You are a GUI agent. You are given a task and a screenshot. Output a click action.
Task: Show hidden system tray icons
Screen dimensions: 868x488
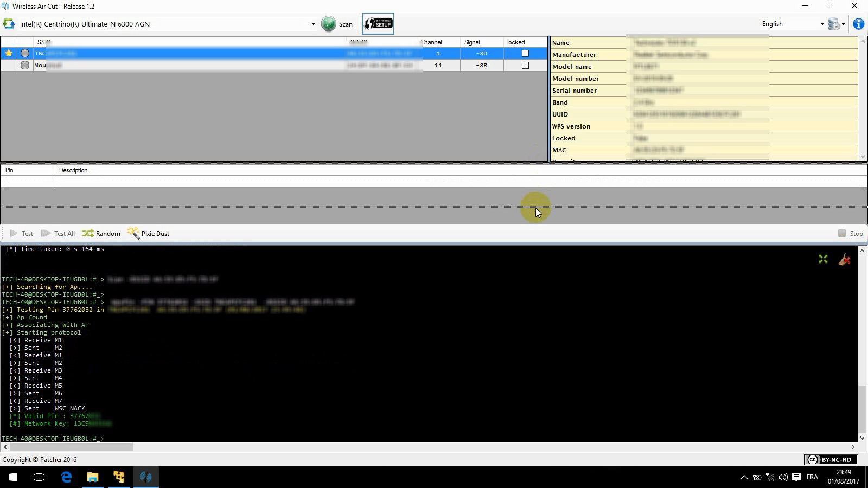744,477
